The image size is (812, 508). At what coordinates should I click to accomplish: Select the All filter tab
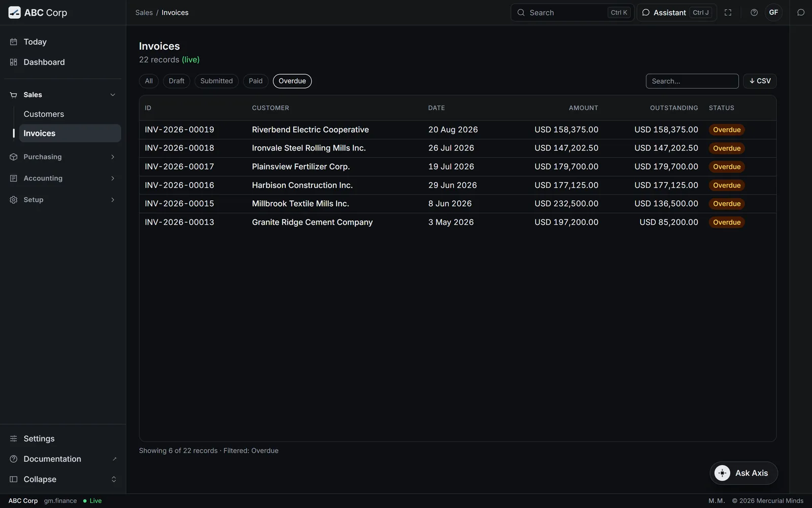click(149, 81)
